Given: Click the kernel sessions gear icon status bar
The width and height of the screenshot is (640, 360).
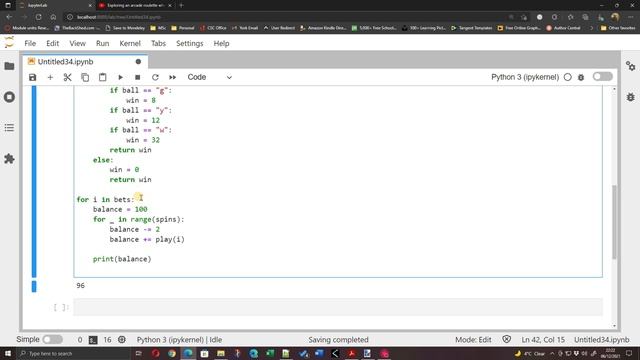Looking at the screenshot, I should [x=122, y=340].
